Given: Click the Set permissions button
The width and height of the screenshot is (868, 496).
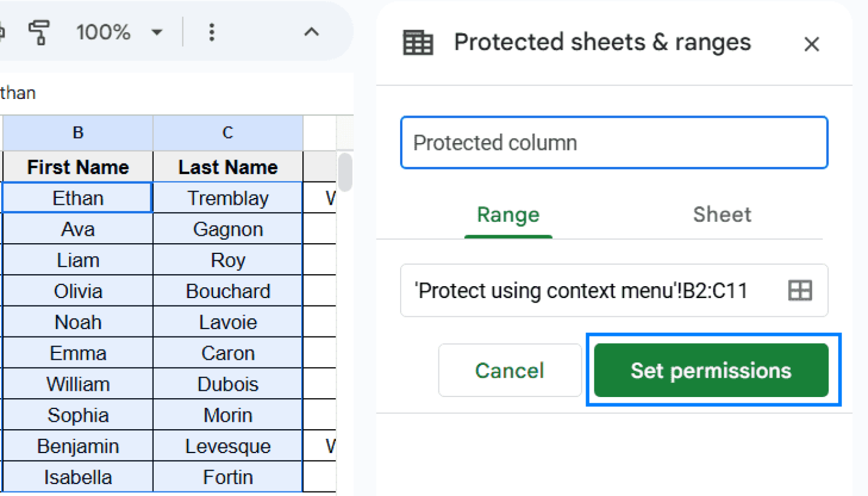Looking at the screenshot, I should coord(711,370).
